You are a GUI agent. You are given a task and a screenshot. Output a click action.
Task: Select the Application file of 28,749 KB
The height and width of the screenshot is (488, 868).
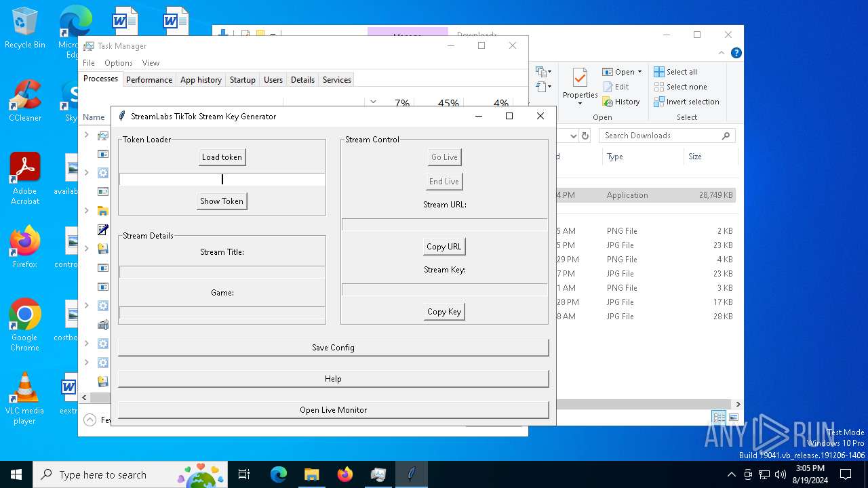pyautogui.click(x=645, y=195)
